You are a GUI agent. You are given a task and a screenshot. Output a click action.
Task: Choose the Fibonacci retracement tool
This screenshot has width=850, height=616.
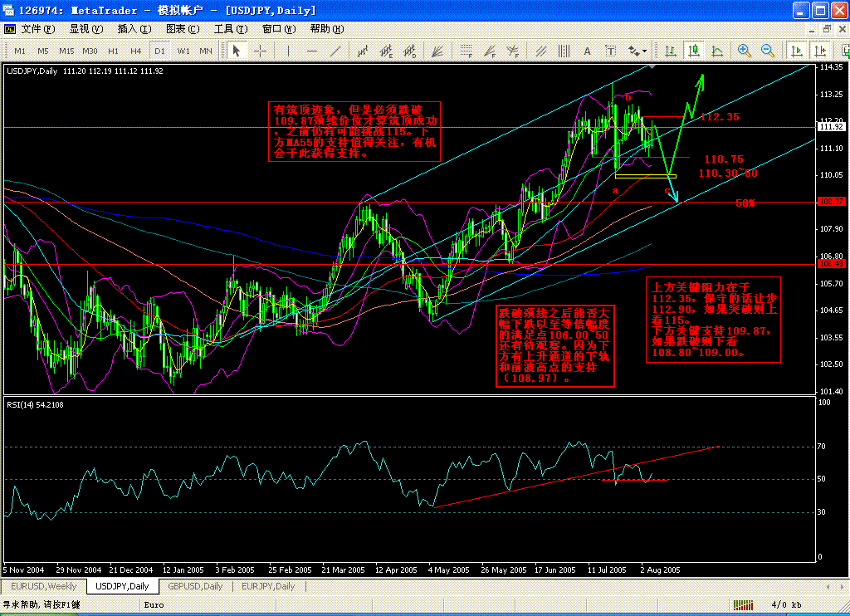467,51
